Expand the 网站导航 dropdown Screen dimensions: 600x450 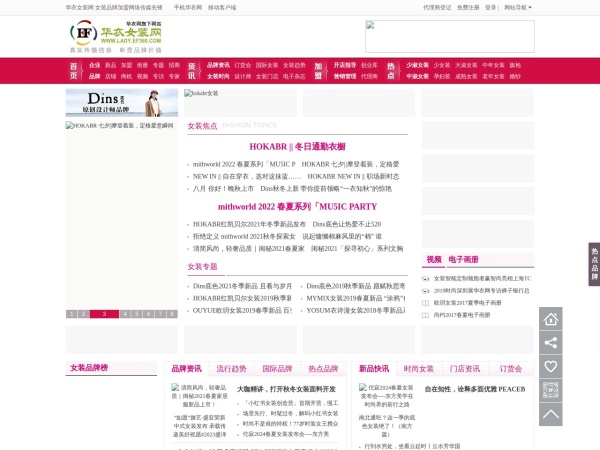point(518,7)
